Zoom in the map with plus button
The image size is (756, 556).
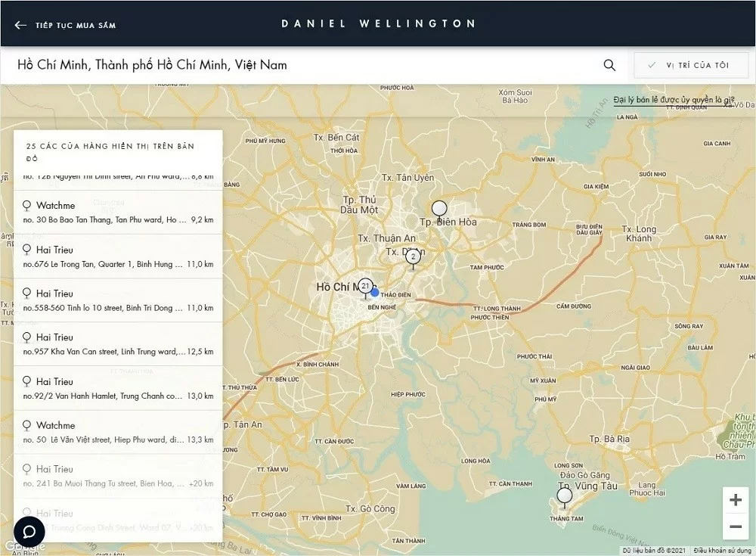tap(735, 500)
